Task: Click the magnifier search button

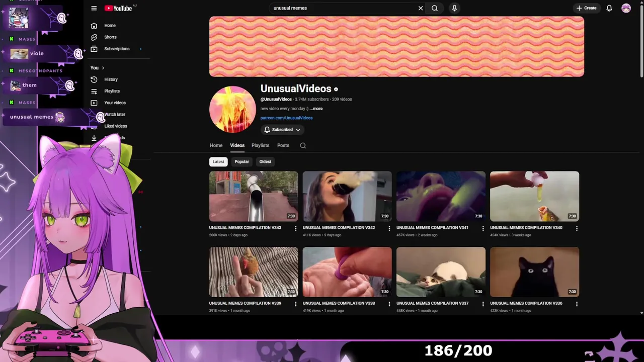Action: (x=435, y=8)
